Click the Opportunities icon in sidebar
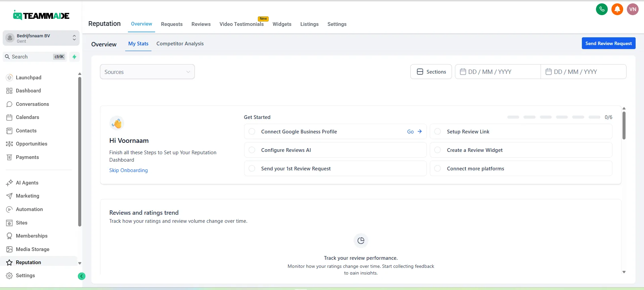The image size is (644, 290). point(9,144)
